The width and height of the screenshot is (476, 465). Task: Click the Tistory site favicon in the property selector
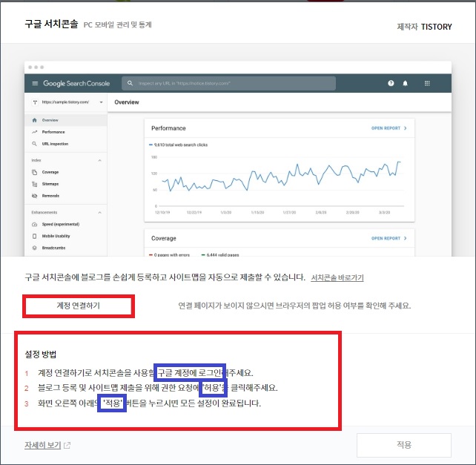35,102
